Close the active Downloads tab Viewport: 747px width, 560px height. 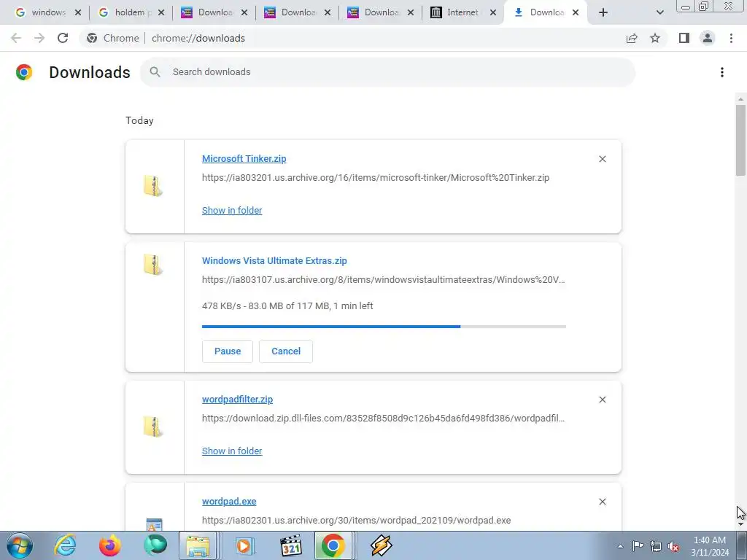(x=576, y=12)
